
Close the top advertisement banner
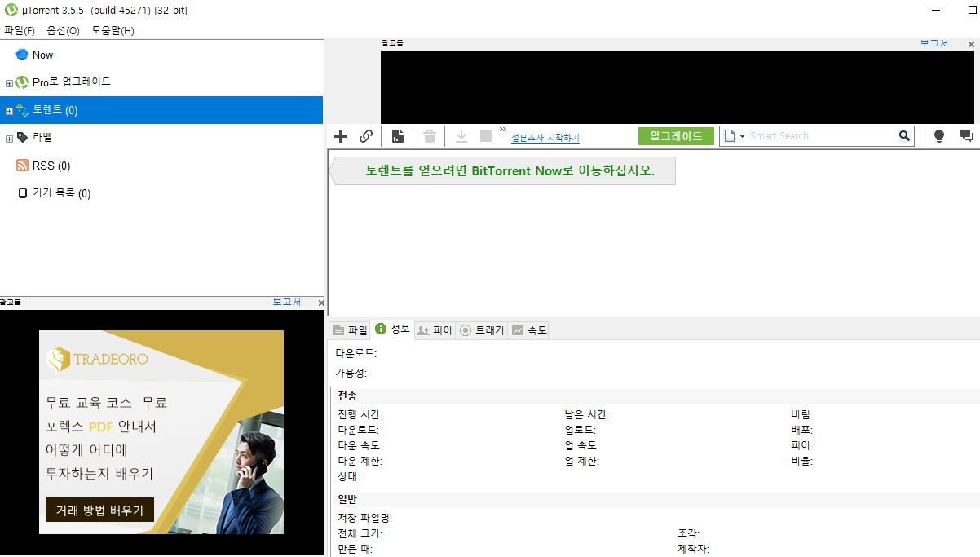971,43
